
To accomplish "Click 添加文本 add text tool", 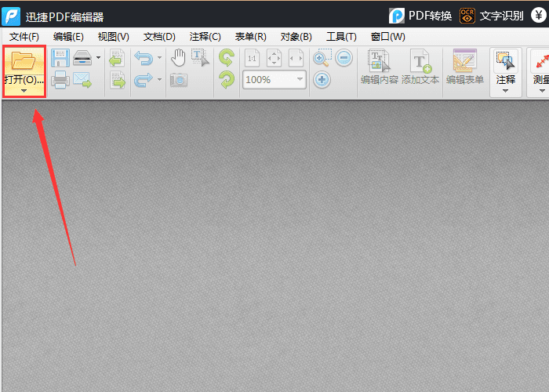I will point(420,67).
